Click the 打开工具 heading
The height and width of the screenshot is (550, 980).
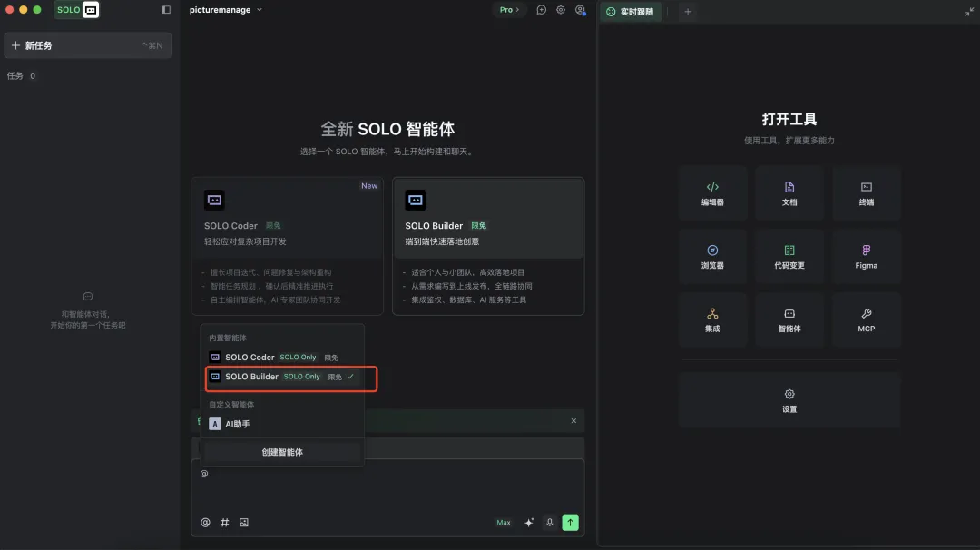(x=789, y=120)
